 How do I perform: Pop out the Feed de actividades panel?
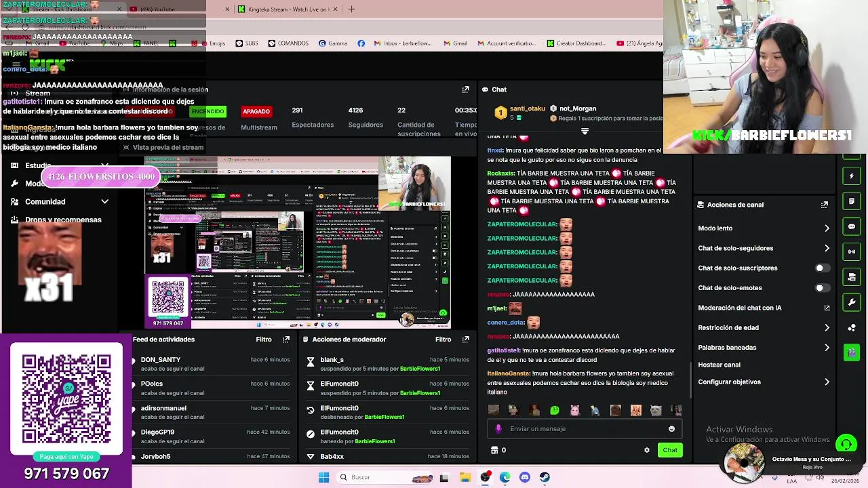coord(286,340)
